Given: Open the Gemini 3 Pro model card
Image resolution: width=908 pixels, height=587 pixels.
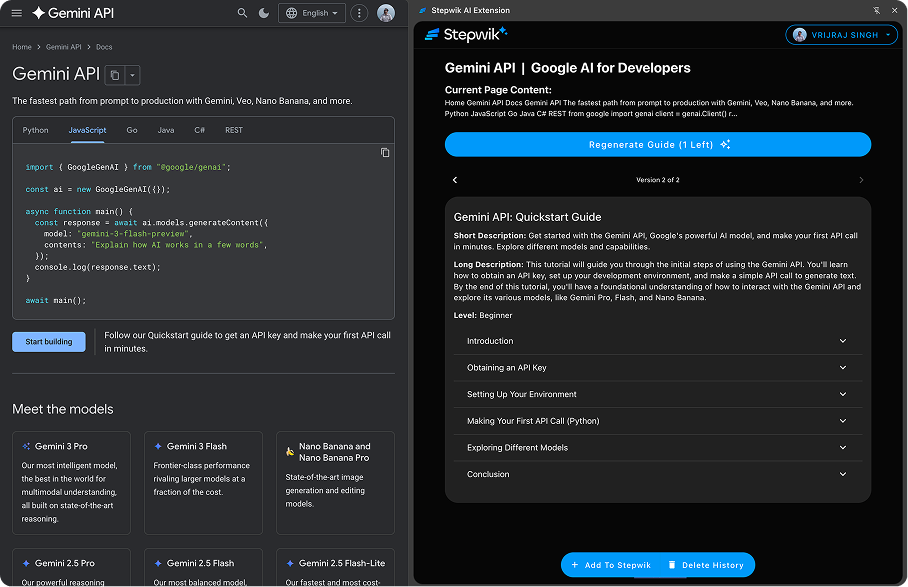Looking at the screenshot, I should click(x=71, y=483).
